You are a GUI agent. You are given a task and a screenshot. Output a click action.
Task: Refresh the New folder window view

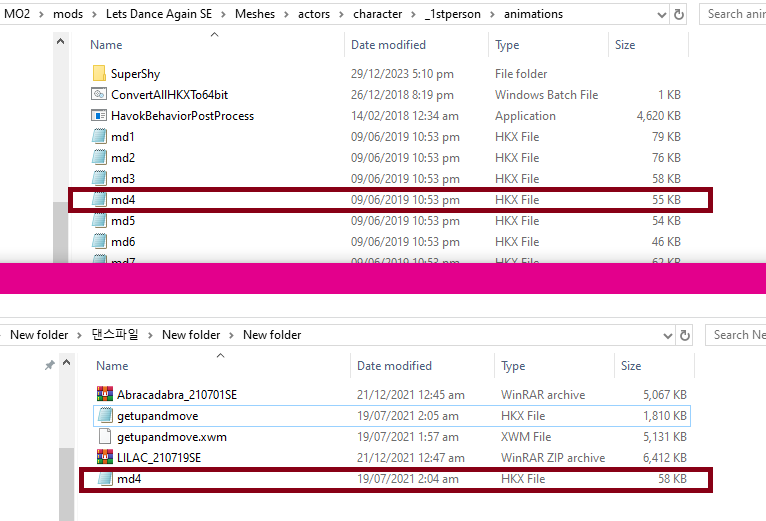(685, 335)
